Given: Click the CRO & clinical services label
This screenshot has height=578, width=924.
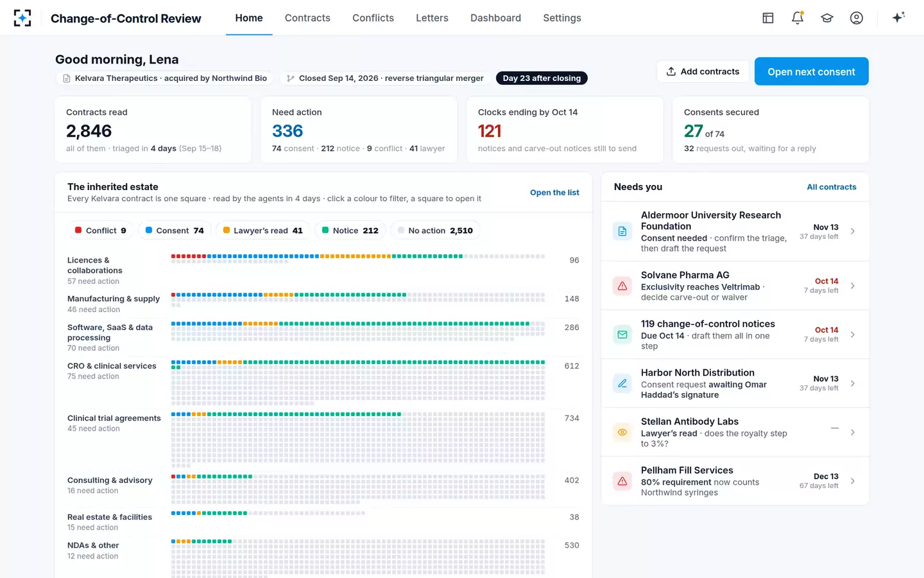Looking at the screenshot, I should 112,366.
